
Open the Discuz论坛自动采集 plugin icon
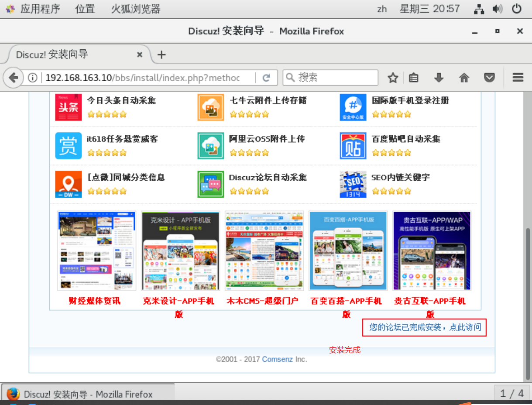click(211, 184)
